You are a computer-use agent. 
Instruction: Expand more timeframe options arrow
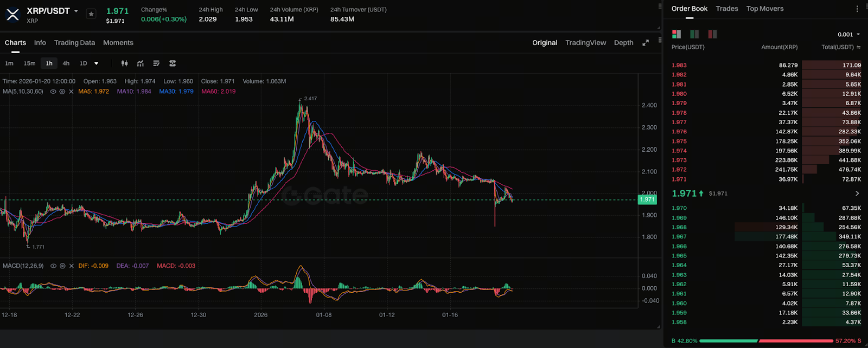pyautogui.click(x=97, y=63)
